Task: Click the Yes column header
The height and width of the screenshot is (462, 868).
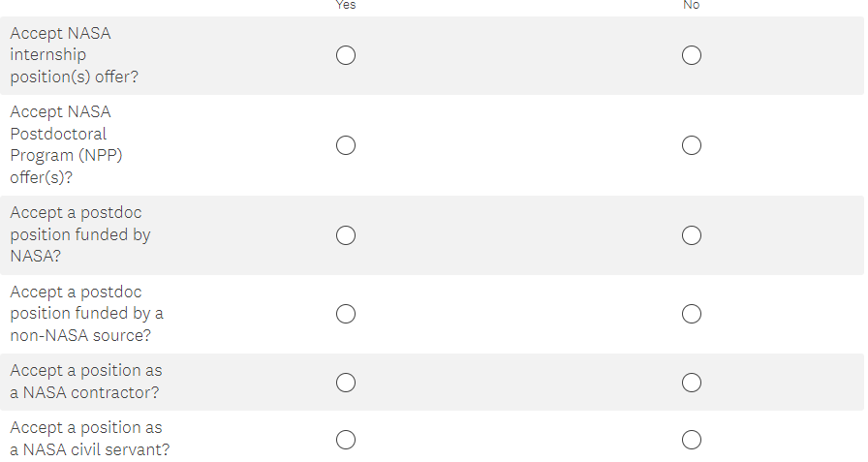Action: [346, 5]
